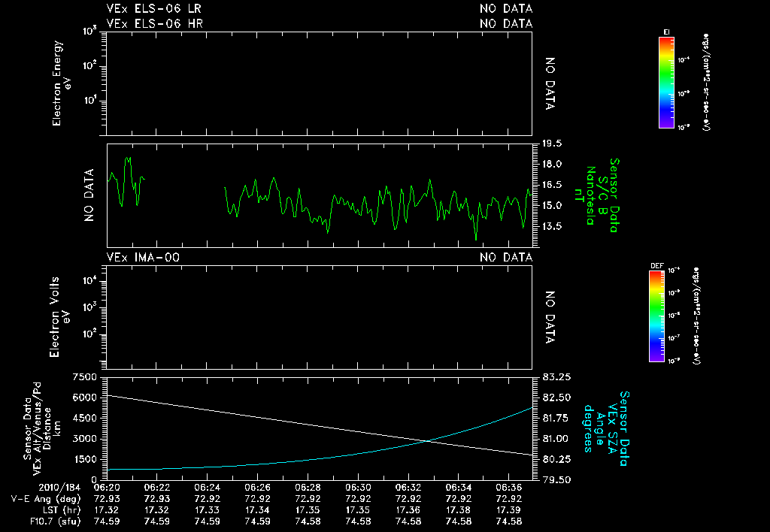This screenshot has height=532, width=770.
Task: Click the '7500' tick on the distance axis
Action: coord(84,377)
